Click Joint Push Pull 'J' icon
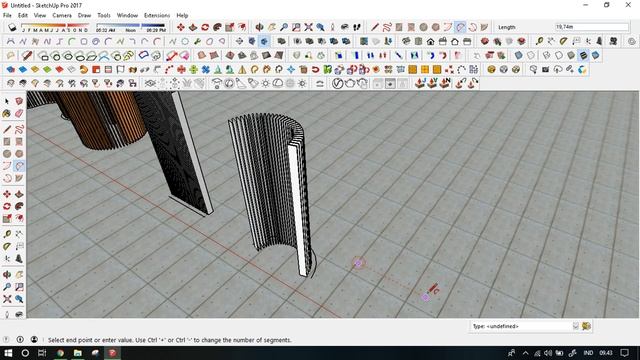 [420, 84]
